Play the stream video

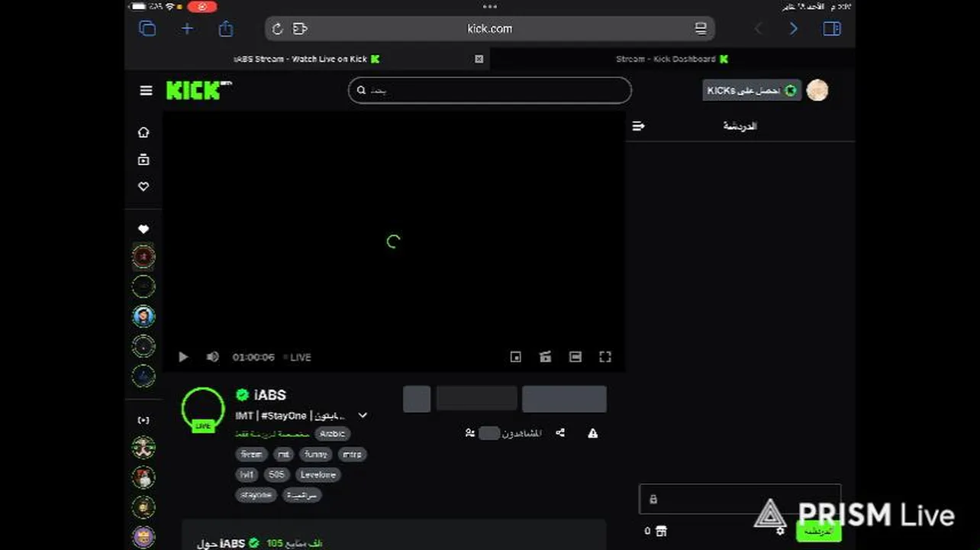(183, 357)
